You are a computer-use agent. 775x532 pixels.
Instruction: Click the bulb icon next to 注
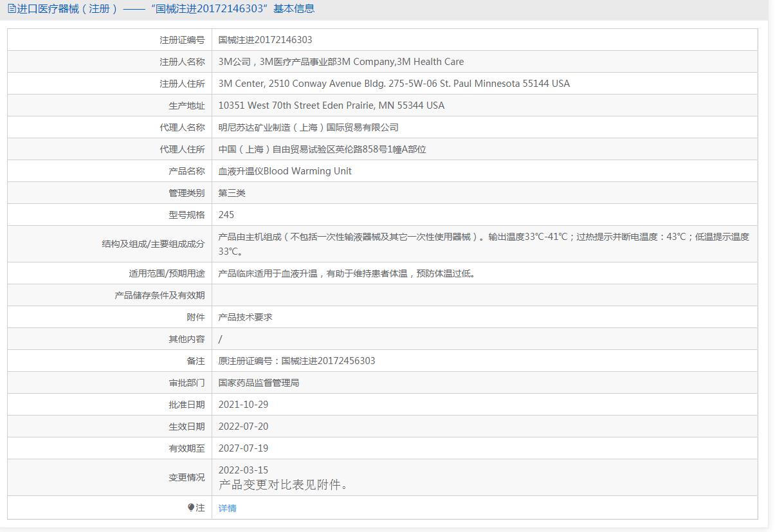pyautogui.click(x=191, y=508)
